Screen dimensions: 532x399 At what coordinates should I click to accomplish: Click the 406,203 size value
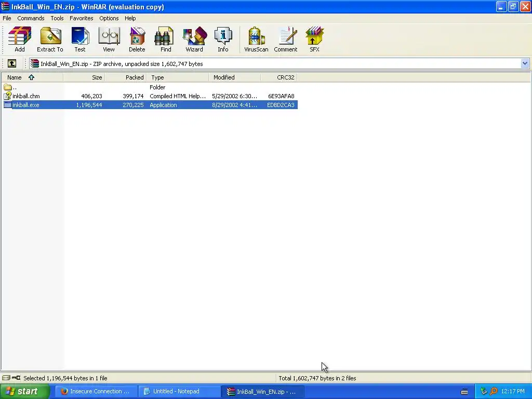pos(91,96)
